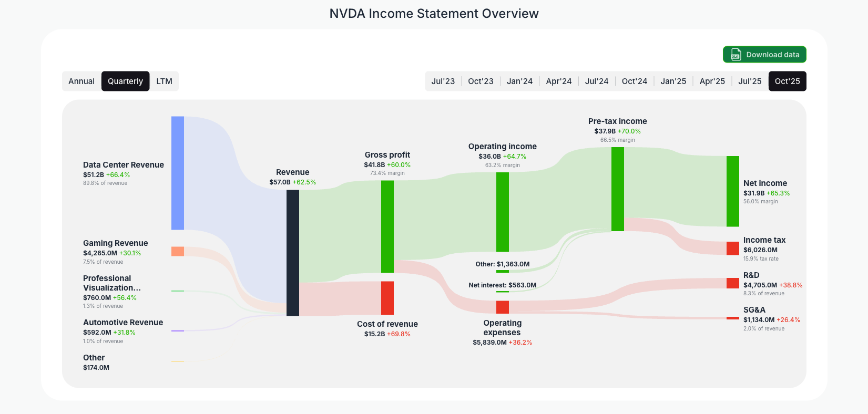Click the Other $174.0M revenue label
The height and width of the screenshot is (414, 868).
(x=96, y=363)
